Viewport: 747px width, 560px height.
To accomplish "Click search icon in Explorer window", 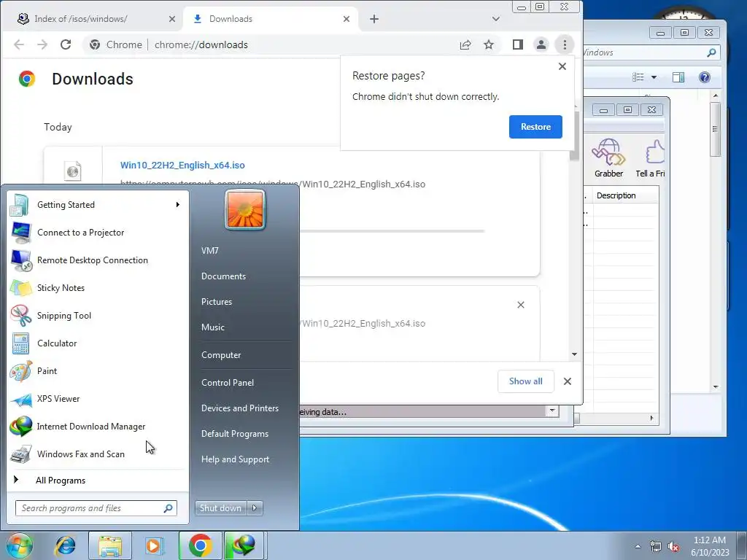I will point(711,52).
